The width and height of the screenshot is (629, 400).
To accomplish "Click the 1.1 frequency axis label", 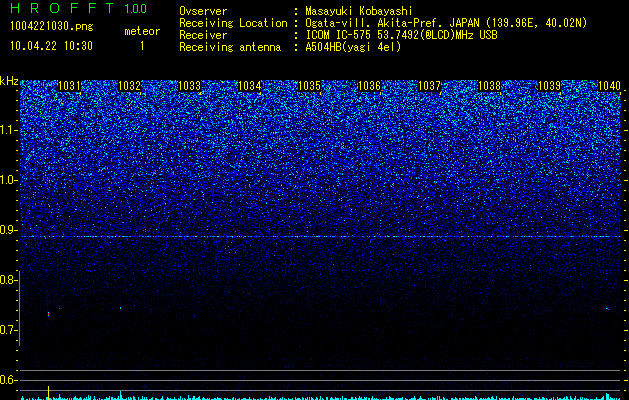I will [9, 130].
